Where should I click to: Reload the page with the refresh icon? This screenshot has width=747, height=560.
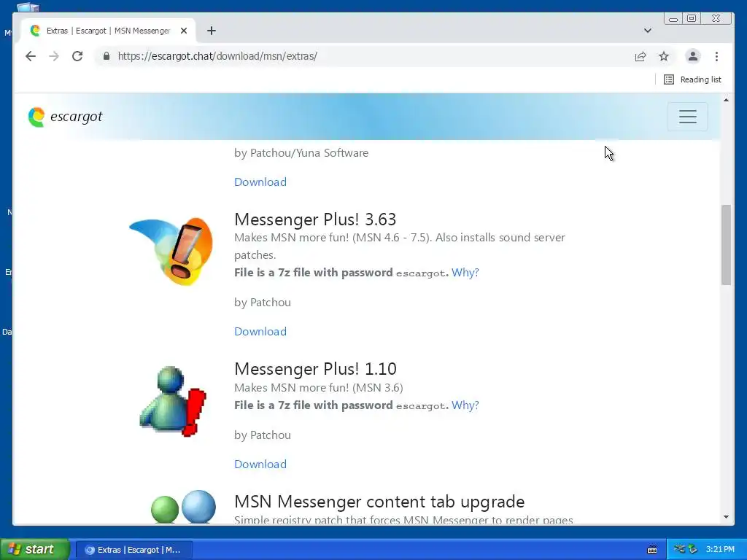pyautogui.click(x=77, y=56)
